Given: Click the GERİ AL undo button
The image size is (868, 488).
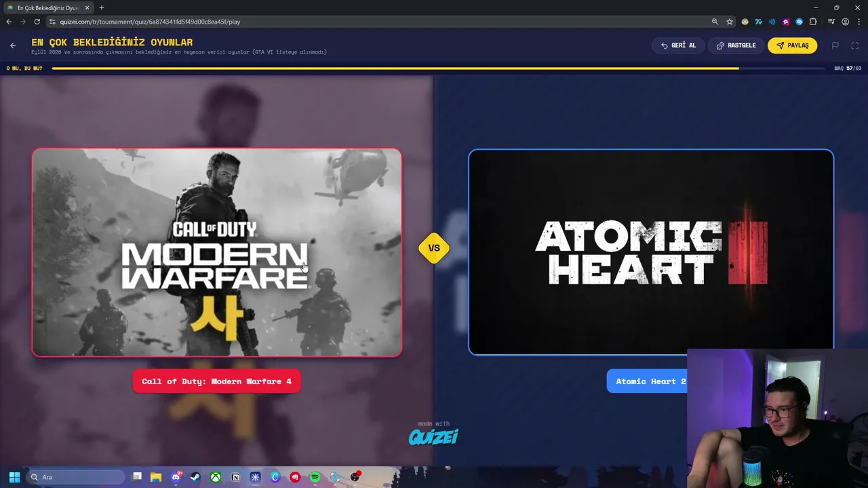Looking at the screenshot, I should (x=678, y=45).
